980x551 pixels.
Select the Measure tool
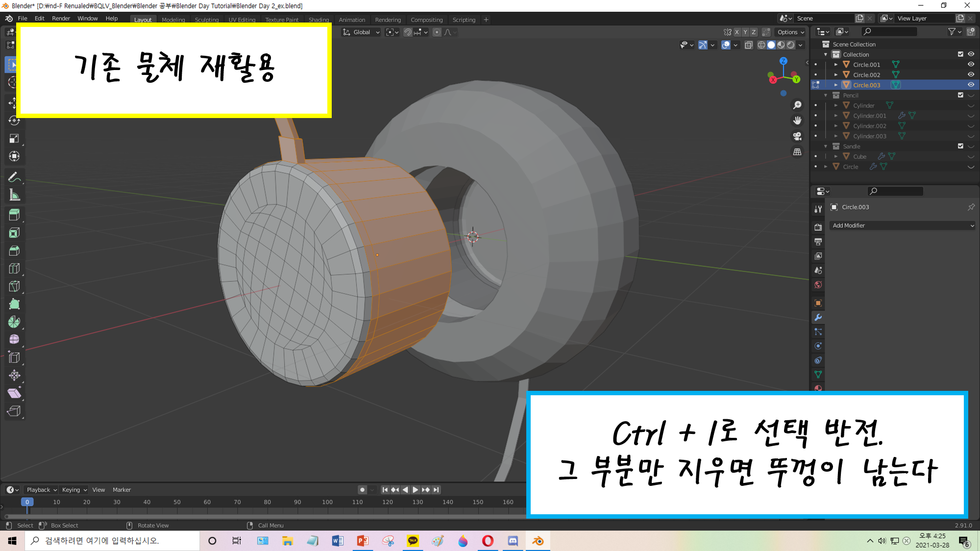pyautogui.click(x=14, y=195)
